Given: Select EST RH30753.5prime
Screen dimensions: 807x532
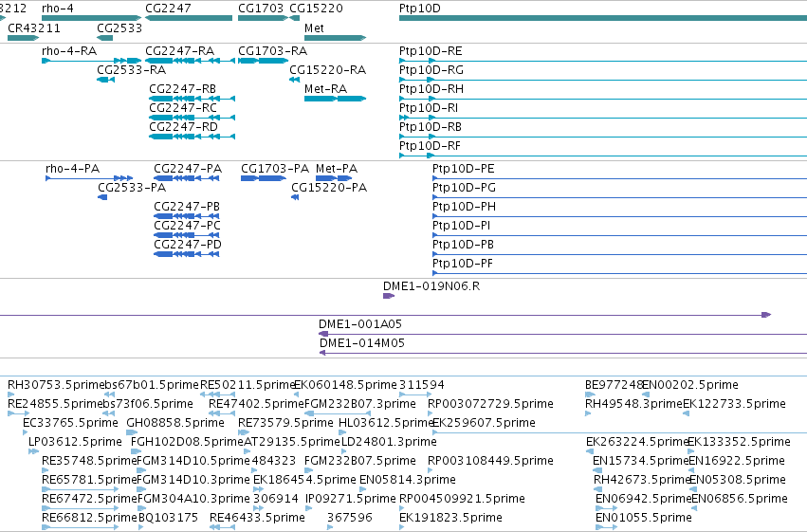Looking at the screenshot, I should click(x=10, y=394).
